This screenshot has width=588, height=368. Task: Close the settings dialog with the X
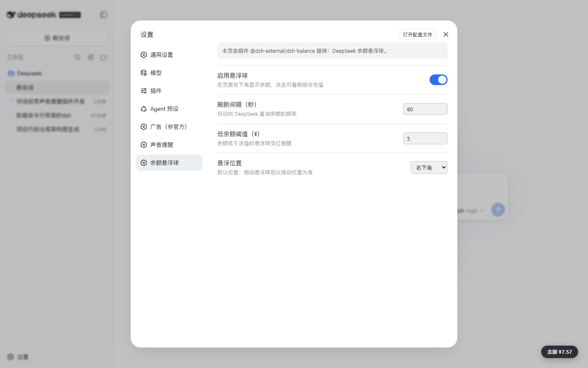446,34
